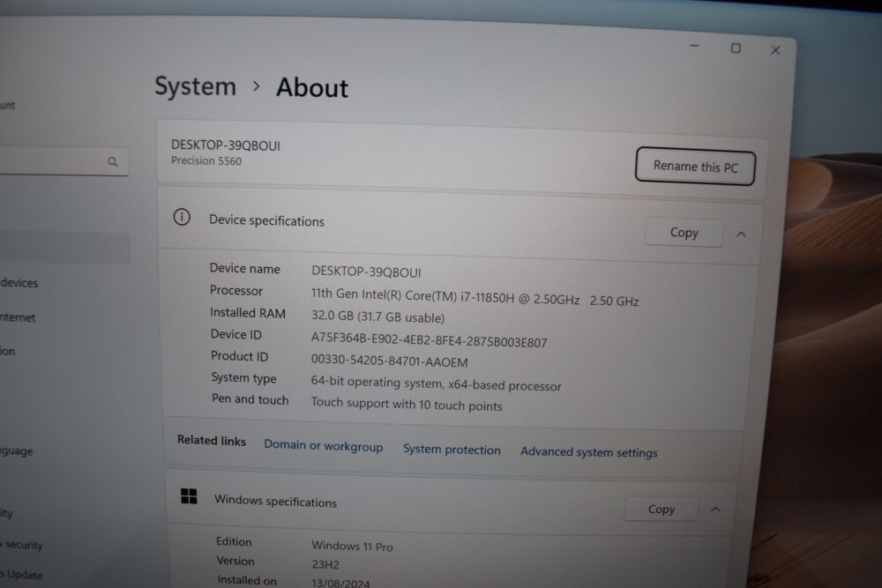The height and width of the screenshot is (588, 882).
Task: Close the Settings window
Action: [x=775, y=50]
